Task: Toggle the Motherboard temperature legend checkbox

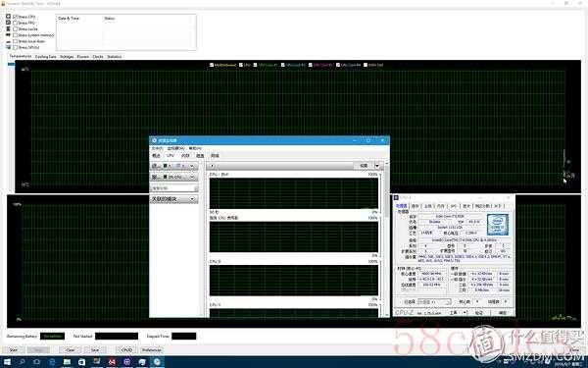Action: point(212,65)
